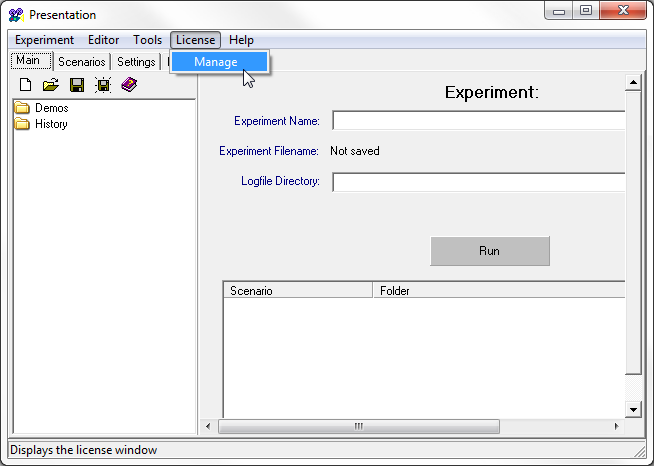
Task: Click the horizontal scrollbar left arrow
Action: (208, 426)
